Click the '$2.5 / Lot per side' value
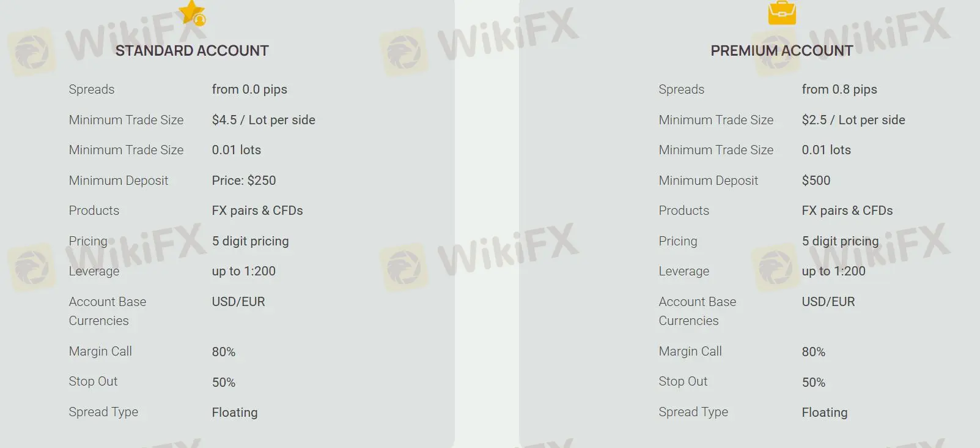980x448 pixels. [x=853, y=120]
